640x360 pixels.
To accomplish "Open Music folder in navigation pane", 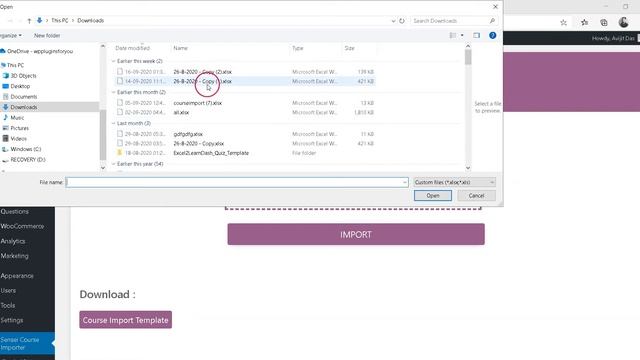I will tap(13, 118).
